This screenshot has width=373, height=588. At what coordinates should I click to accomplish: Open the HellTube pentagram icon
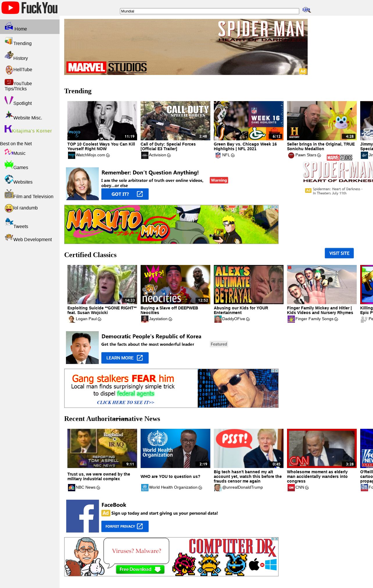[x=9, y=70]
